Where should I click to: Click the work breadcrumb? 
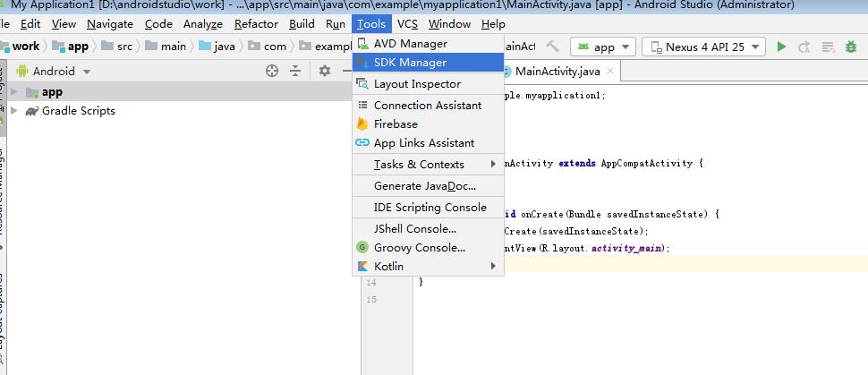point(26,47)
